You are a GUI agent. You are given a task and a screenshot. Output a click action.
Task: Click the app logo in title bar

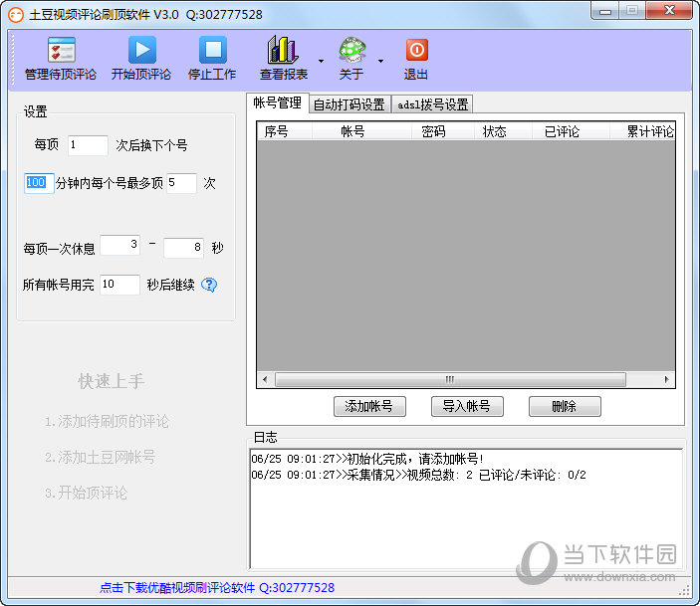[x=16, y=15]
